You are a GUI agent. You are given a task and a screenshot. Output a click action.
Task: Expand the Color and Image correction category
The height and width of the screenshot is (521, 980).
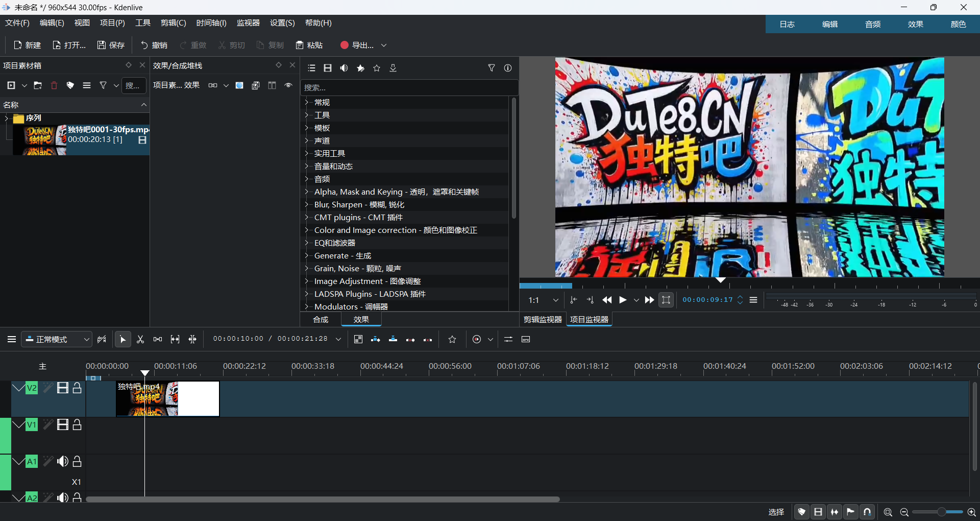(x=307, y=230)
